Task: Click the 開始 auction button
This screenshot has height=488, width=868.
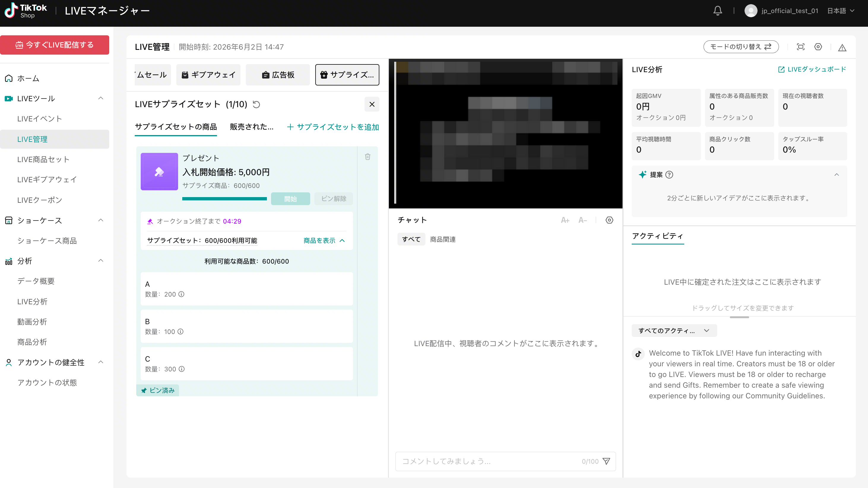Action: pyautogui.click(x=290, y=199)
